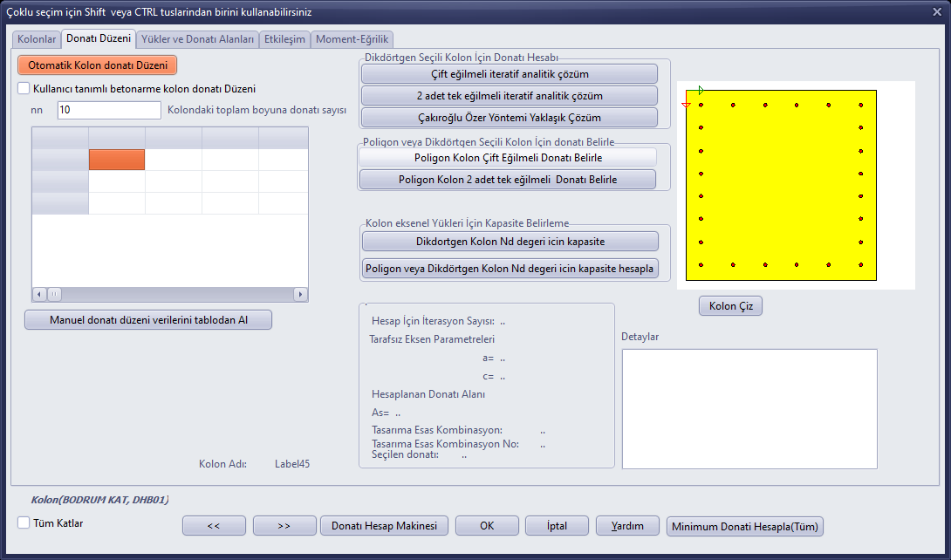This screenshot has height=560, width=951.
Task: Click the Label45 column name text
Action: (x=292, y=464)
